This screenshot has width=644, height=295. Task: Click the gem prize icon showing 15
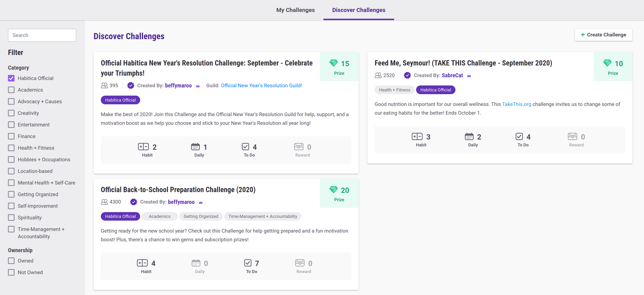click(x=333, y=63)
